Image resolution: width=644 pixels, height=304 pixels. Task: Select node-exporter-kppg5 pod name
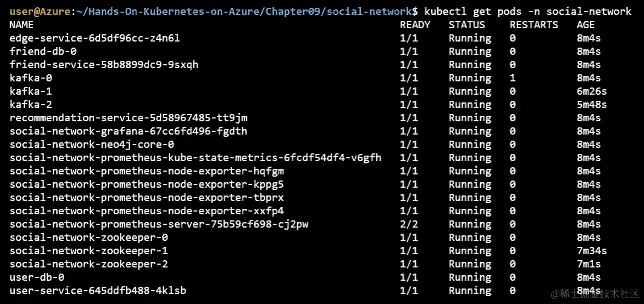click(x=147, y=184)
